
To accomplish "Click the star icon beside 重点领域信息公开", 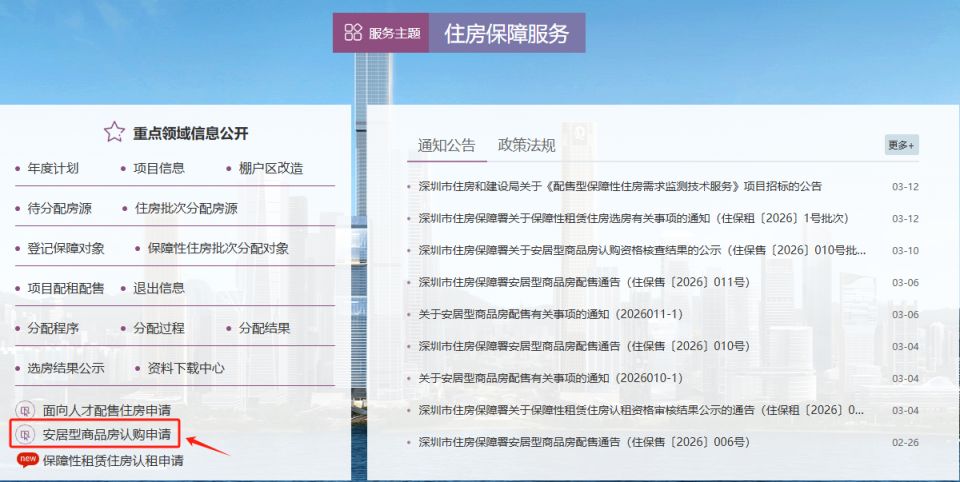I will tap(114, 132).
